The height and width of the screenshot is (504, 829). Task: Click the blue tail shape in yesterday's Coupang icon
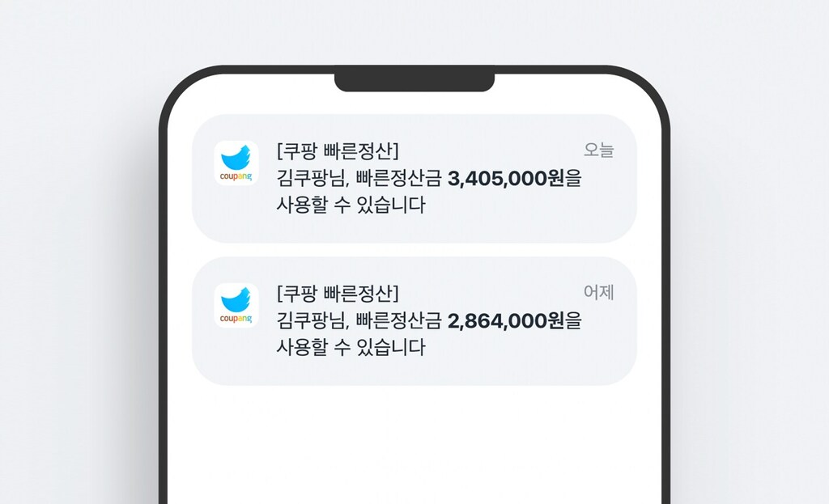pyautogui.click(x=236, y=300)
